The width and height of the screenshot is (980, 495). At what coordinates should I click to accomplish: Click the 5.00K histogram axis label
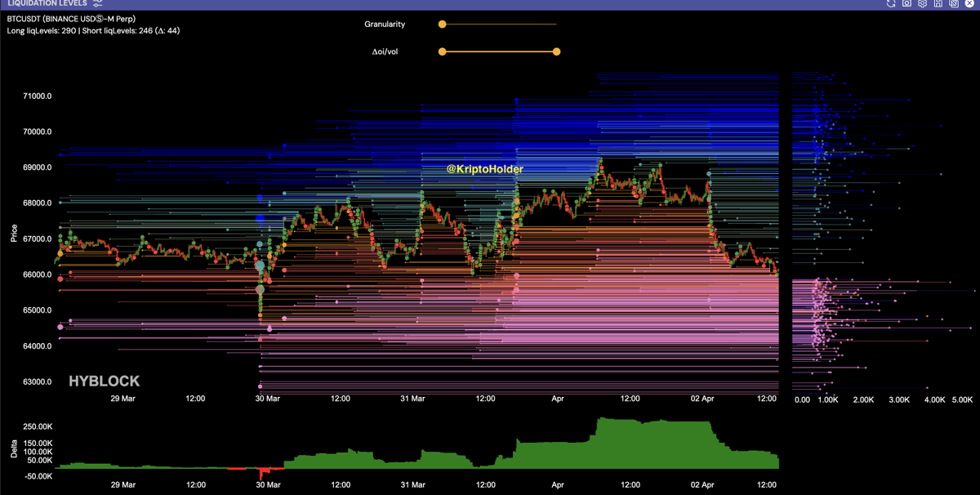pos(963,399)
